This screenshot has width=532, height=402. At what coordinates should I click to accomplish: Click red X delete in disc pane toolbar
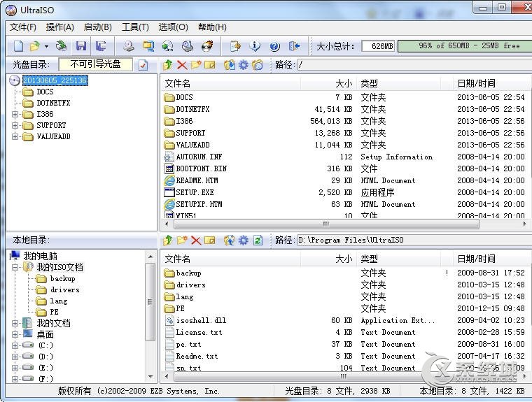click(x=182, y=65)
